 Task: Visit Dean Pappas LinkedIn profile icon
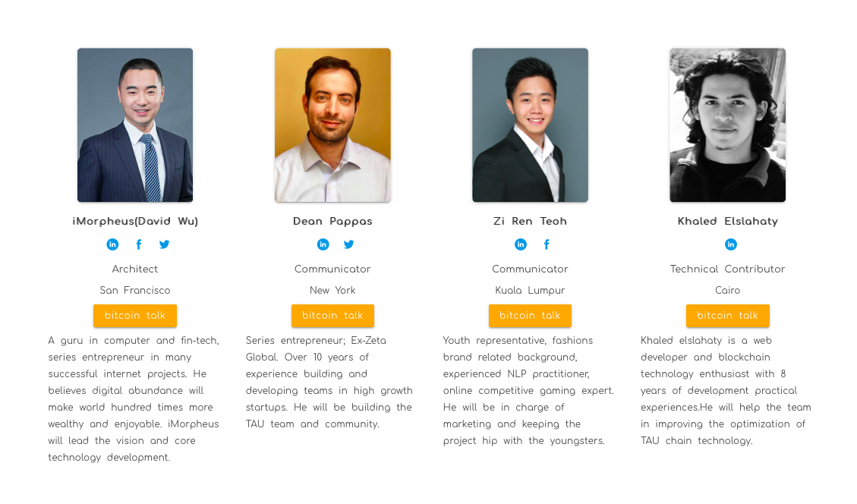coord(323,244)
